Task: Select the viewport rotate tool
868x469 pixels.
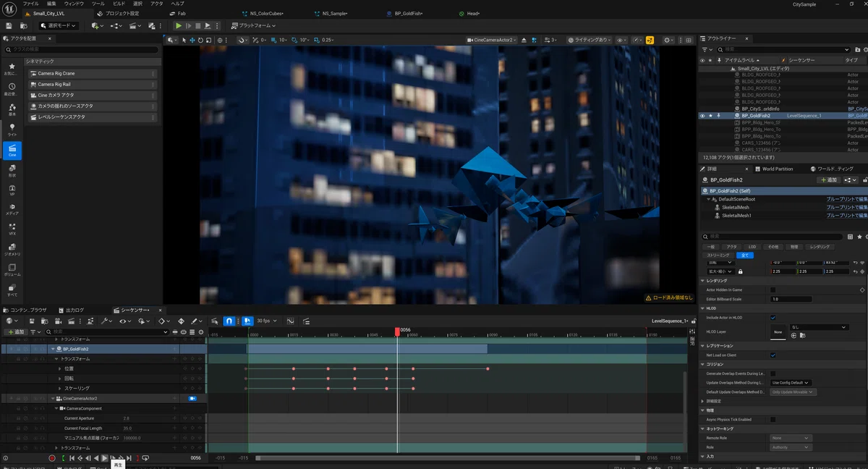Action: tap(200, 40)
